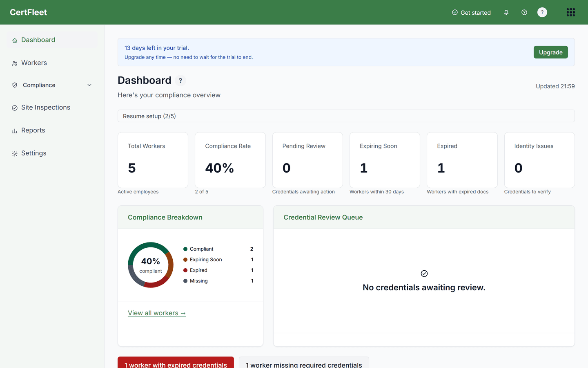Click the CertFleet logo
Screen dimensions: 588x368
coord(28,12)
